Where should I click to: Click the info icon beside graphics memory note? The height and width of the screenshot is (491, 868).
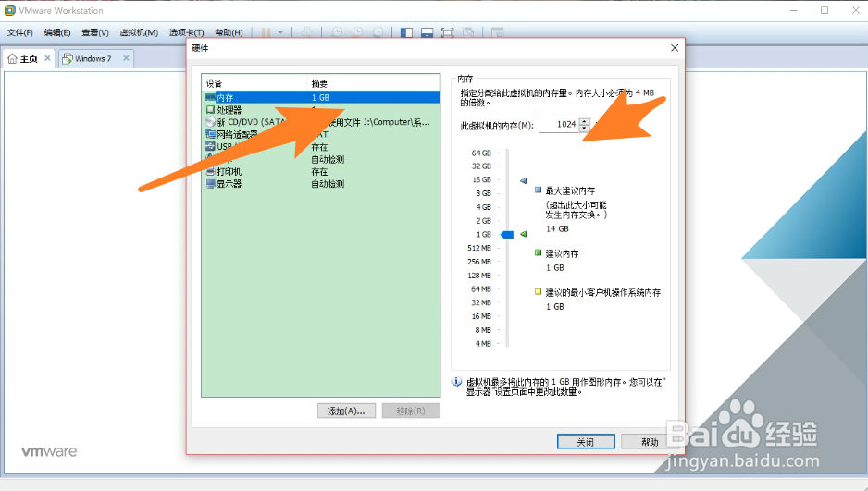[x=457, y=382]
